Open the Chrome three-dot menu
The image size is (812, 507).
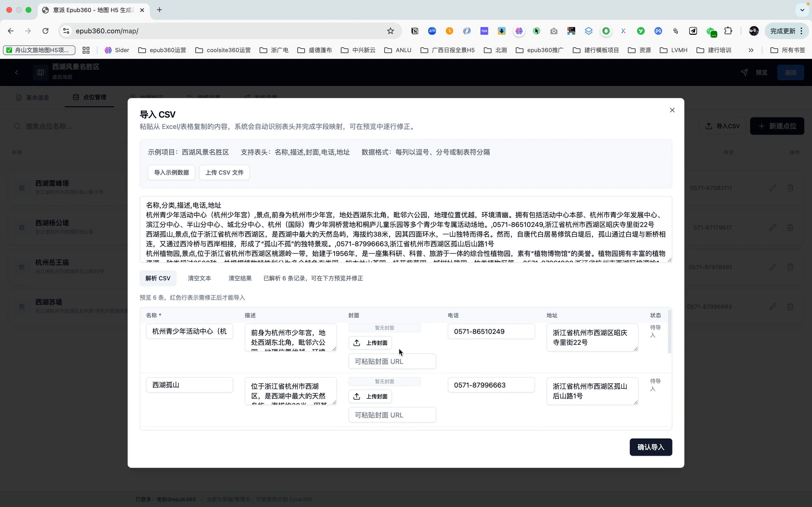coord(802,31)
